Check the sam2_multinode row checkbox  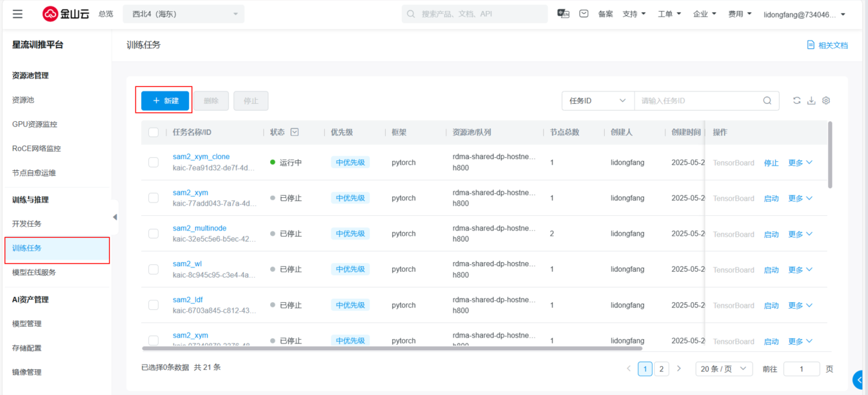tap(153, 234)
